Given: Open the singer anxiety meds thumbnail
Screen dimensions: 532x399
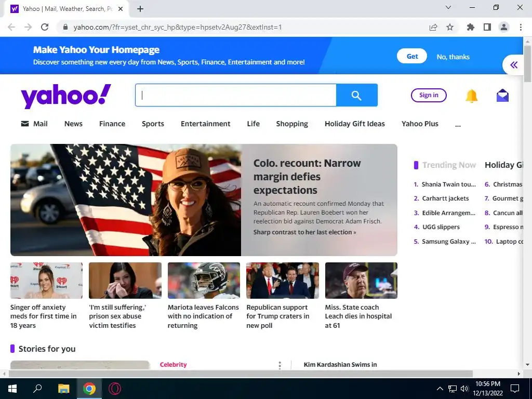Looking at the screenshot, I should point(46,280).
